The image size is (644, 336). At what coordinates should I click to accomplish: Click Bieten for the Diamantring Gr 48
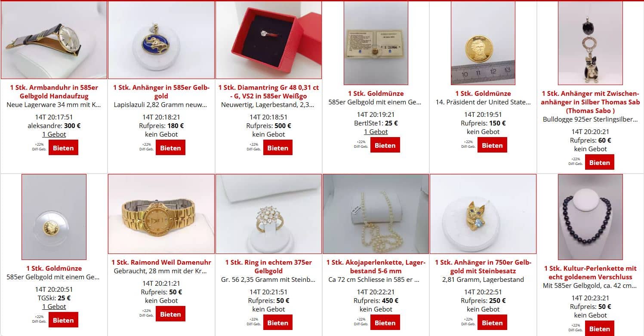point(278,148)
